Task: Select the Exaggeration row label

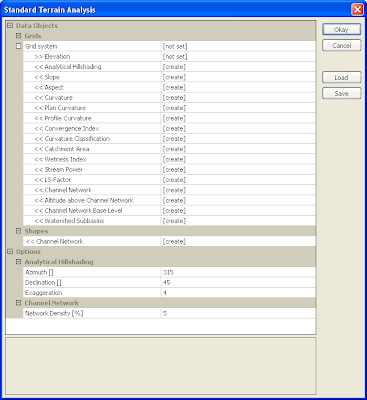Action: pos(43,293)
